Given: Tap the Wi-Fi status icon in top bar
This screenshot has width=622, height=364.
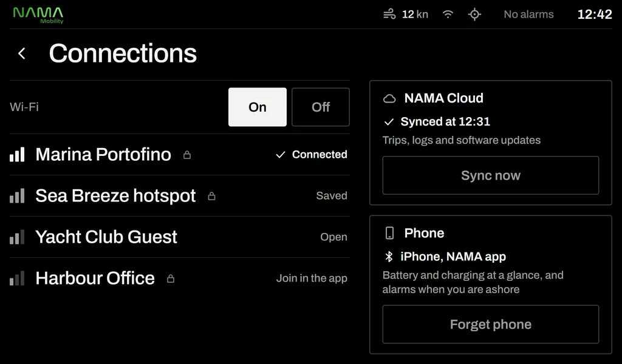Looking at the screenshot, I should tap(448, 15).
